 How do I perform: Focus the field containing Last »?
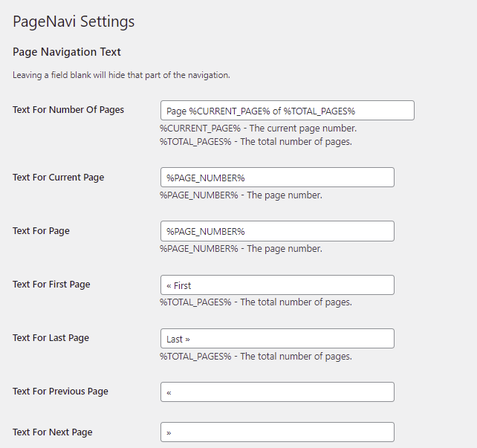(277, 339)
